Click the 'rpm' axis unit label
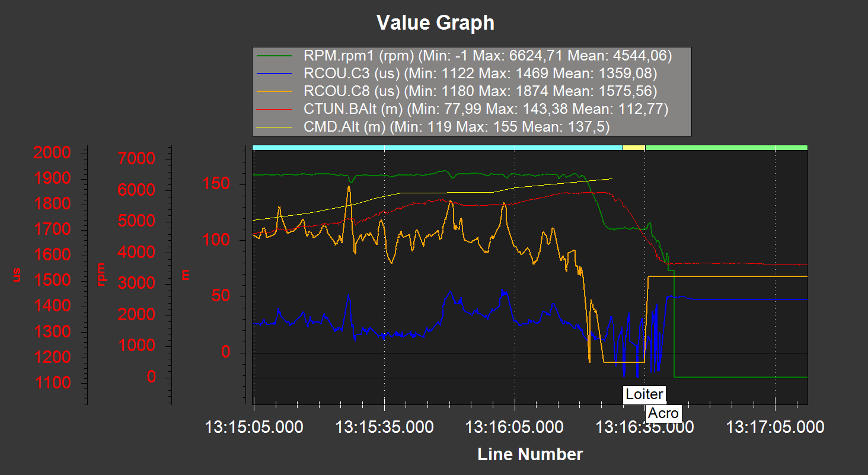Screen dimensions: 868x475 click(101, 275)
